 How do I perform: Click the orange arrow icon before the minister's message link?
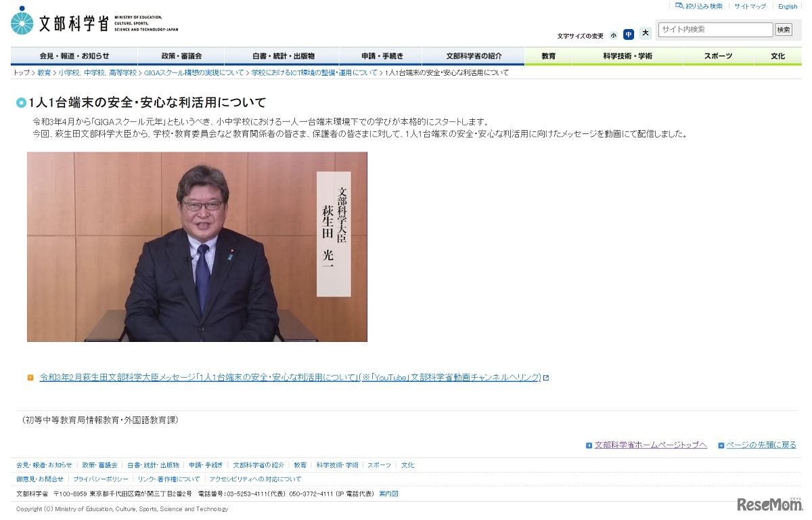[x=29, y=378]
